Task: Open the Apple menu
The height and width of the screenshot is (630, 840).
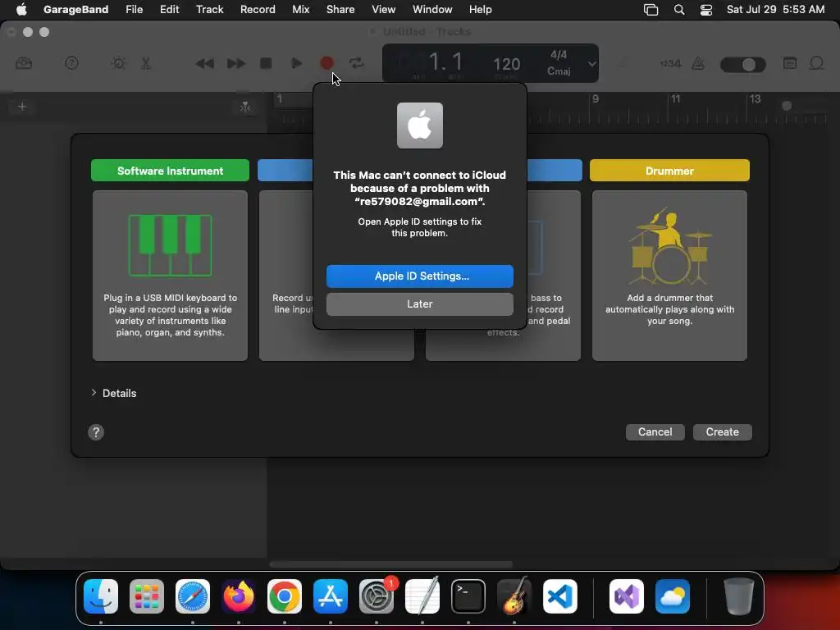Action: click(21, 10)
